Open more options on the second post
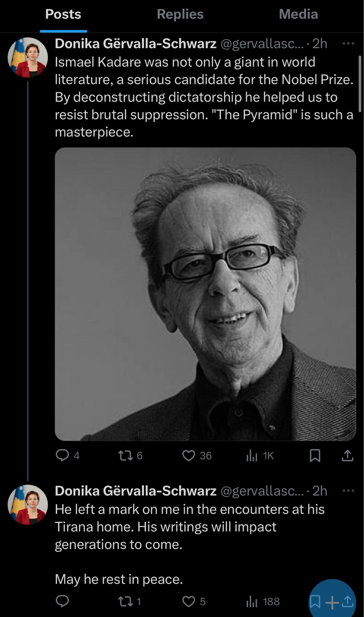 point(348,491)
